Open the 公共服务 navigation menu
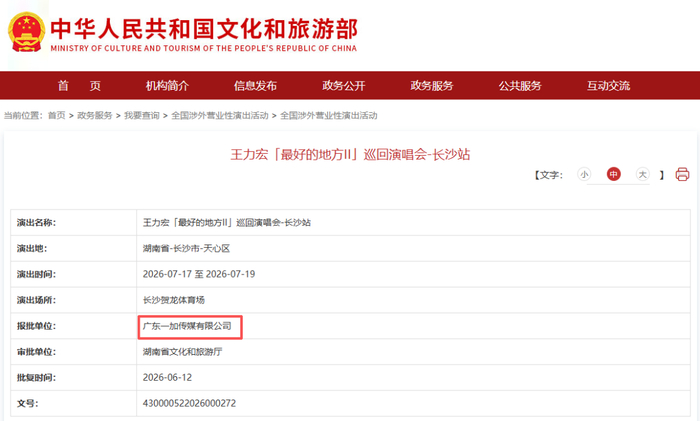700x421 pixels. click(x=520, y=86)
